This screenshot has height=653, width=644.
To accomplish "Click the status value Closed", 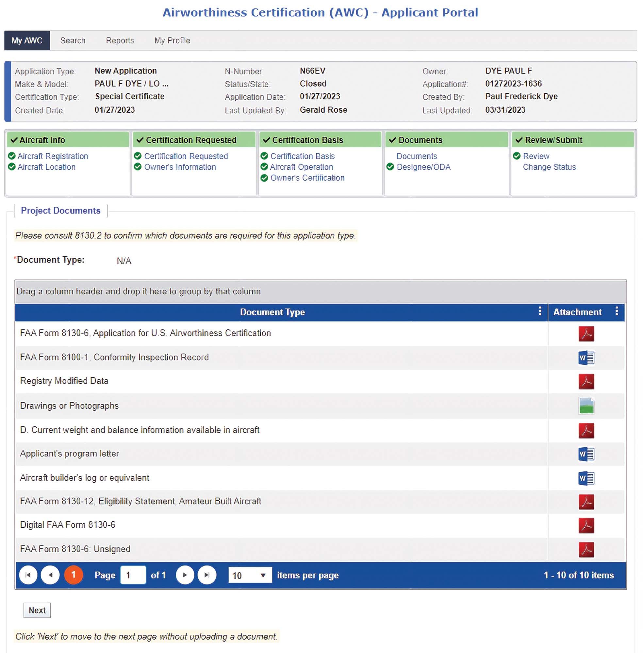I will point(313,84).
